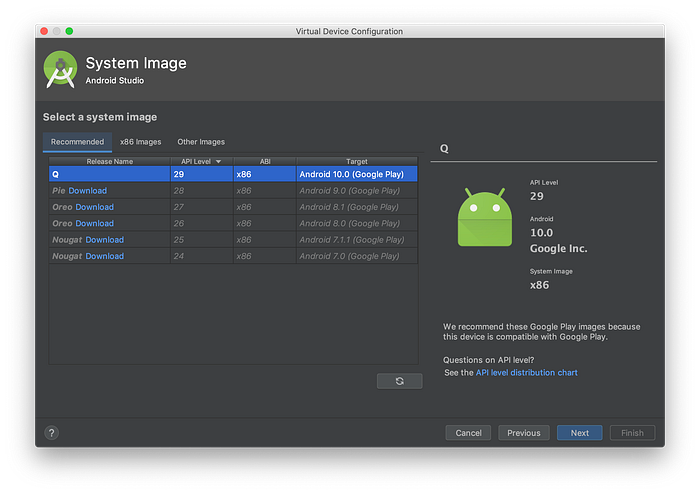
Task: Select the Android 8.0 (Google Play) cell
Action: tap(357, 223)
